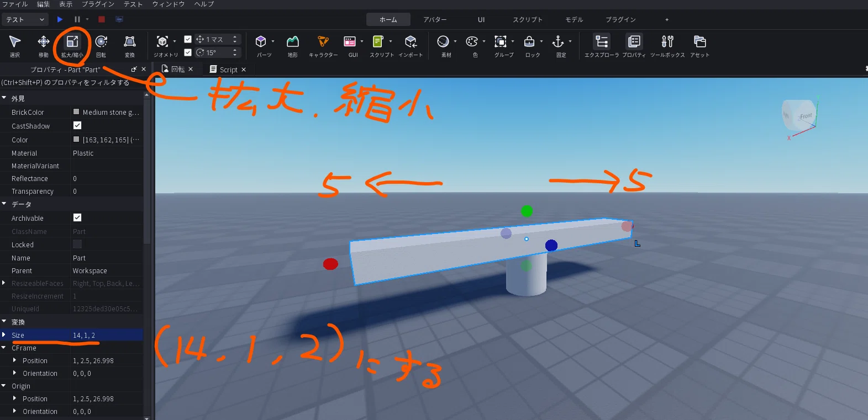Image resolution: width=868 pixels, height=420 pixels.
Task: Click the グループ (Group) icon
Action: 501,46
